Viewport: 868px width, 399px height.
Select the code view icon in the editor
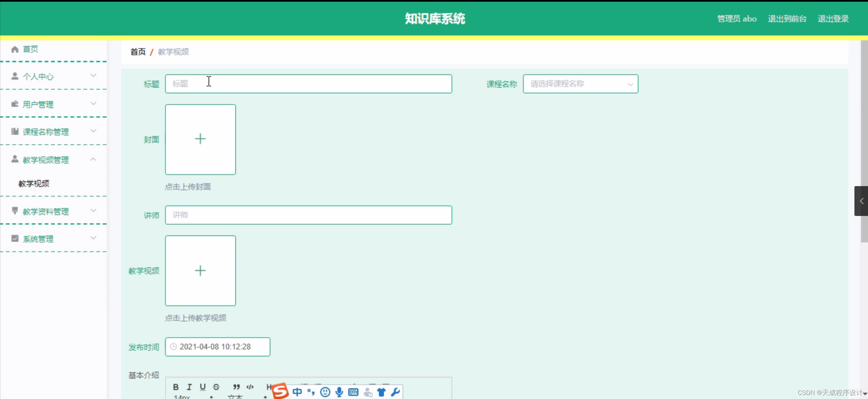[249, 387]
